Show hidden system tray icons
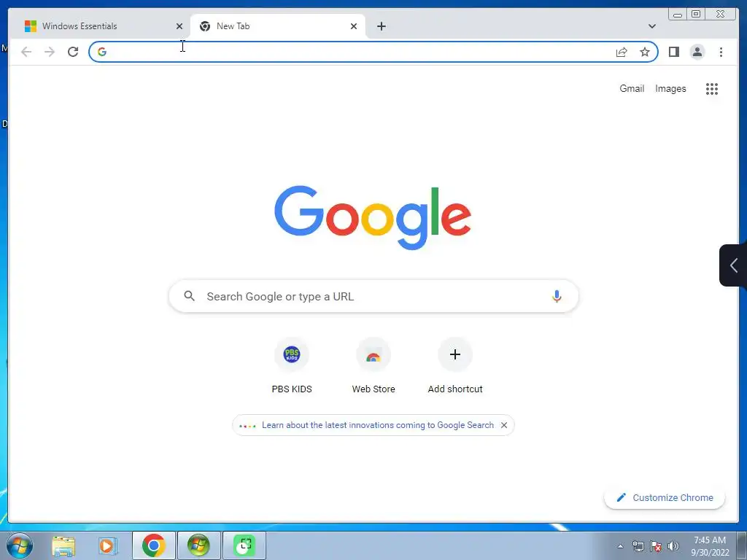Screen dimensions: 747x560 (620, 546)
